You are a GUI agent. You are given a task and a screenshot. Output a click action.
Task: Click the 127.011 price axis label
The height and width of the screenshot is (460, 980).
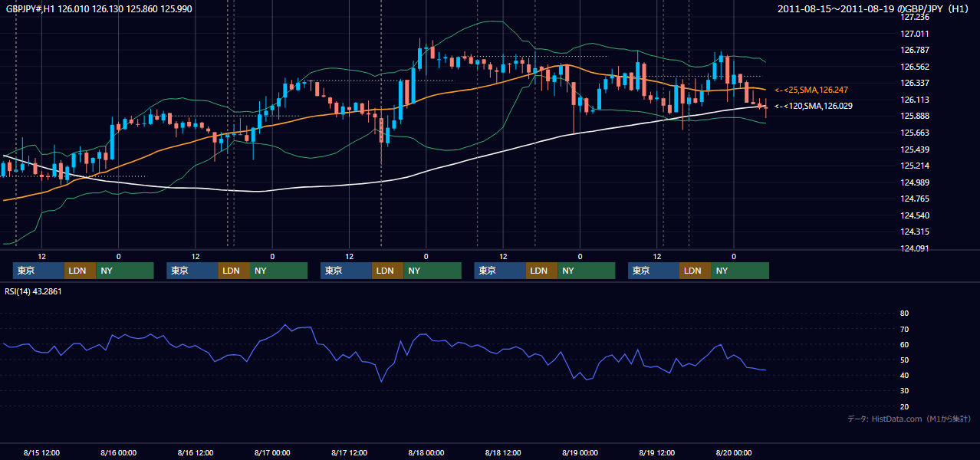tap(915, 34)
